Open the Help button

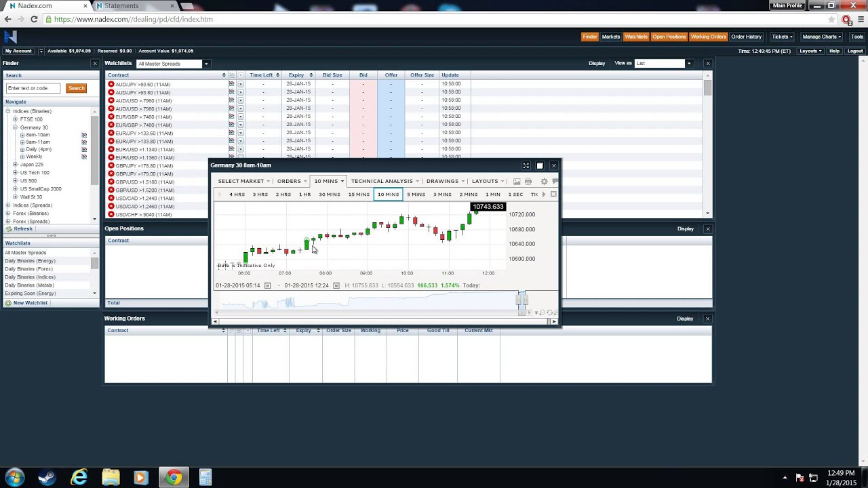coord(834,51)
